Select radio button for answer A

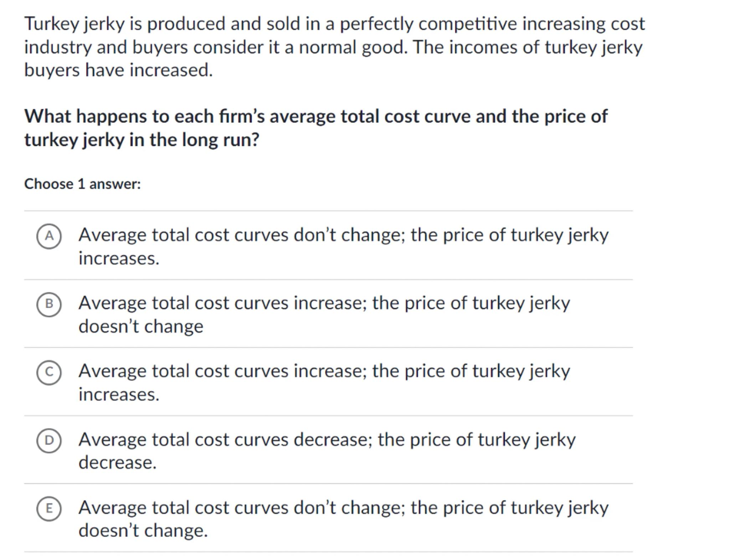pyautogui.click(x=49, y=236)
